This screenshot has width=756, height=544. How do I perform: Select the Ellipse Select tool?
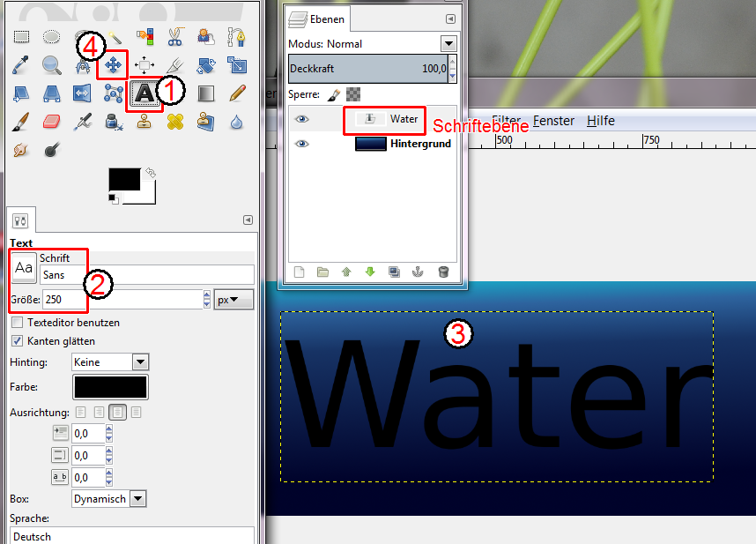coord(52,37)
